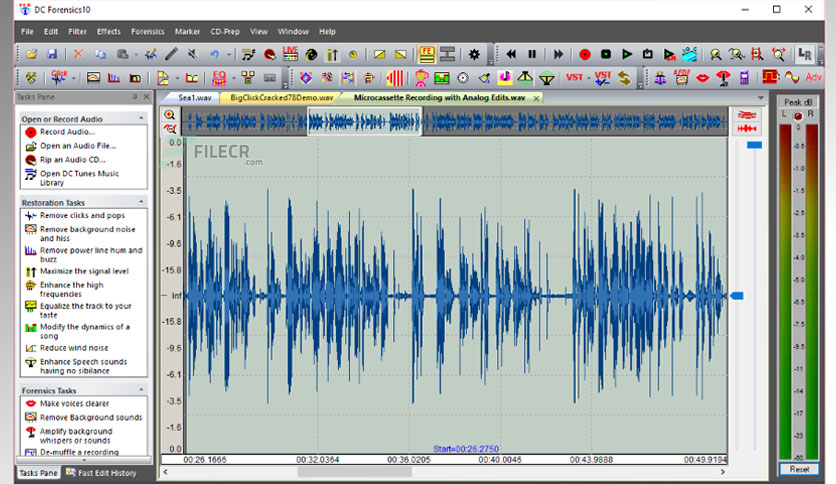Click the scales balance forensics icon
This screenshot has width=836, height=484.
click(660, 78)
